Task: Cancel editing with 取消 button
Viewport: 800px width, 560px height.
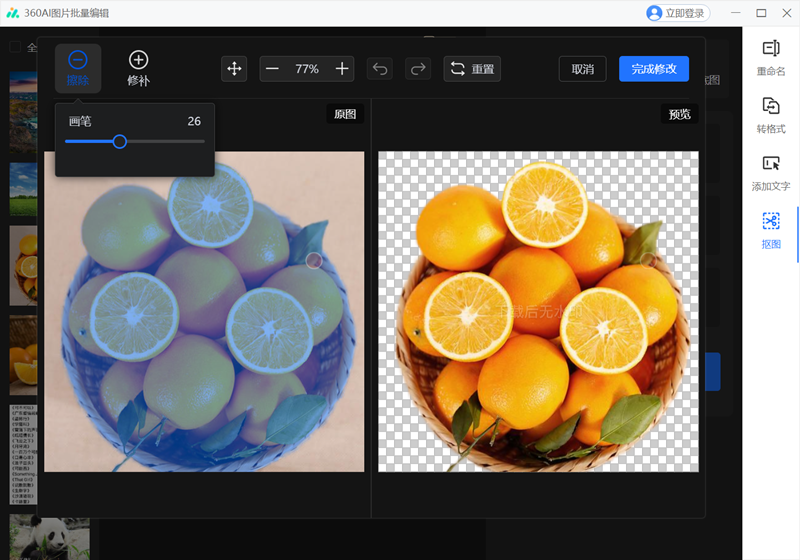Action: [582, 69]
